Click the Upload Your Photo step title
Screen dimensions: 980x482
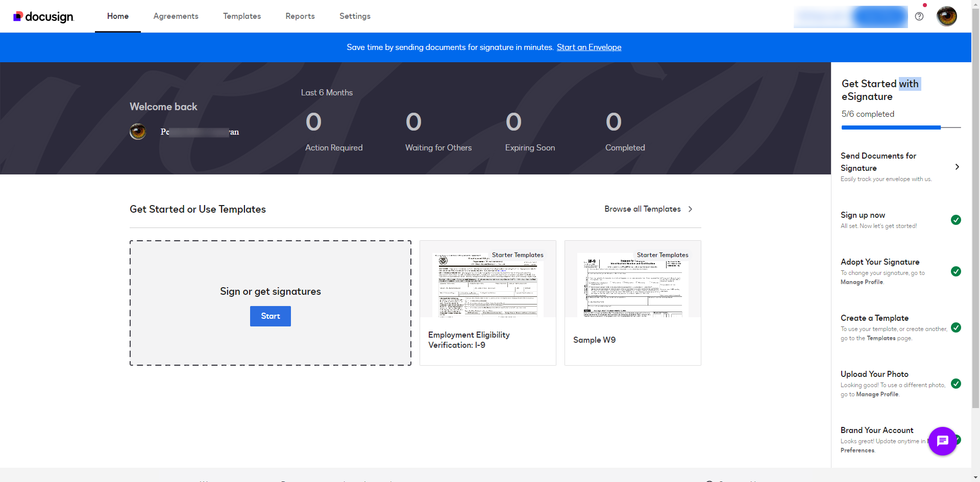[x=874, y=374]
